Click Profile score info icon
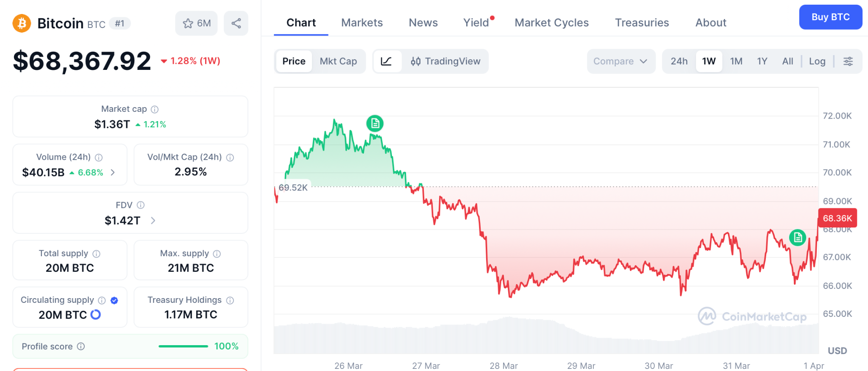Image resolution: width=868 pixels, height=371 pixels. click(x=81, y=346)
